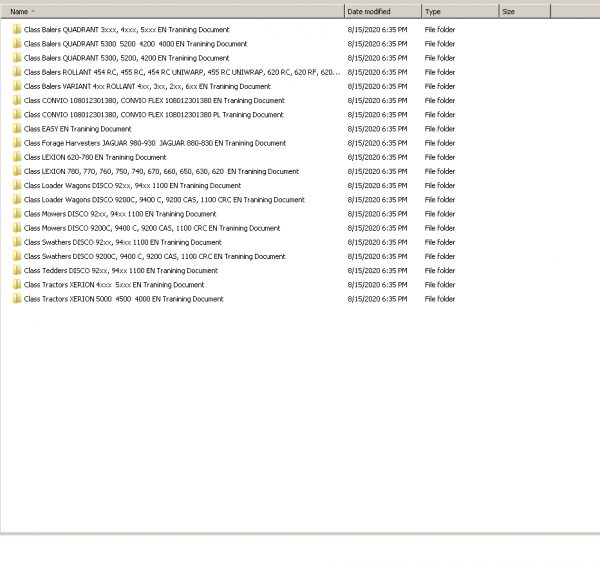Viewport: 600px width, 563px height.
Task: Click folder icon for Tedders DISCO 92xx
Action: point(16,270)
